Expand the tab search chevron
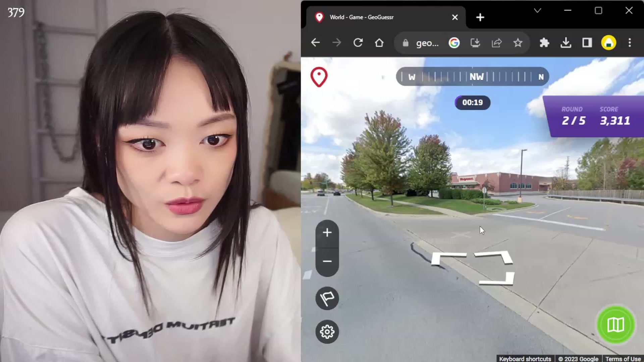The image size is (644, 362). (x=537, y=11)
